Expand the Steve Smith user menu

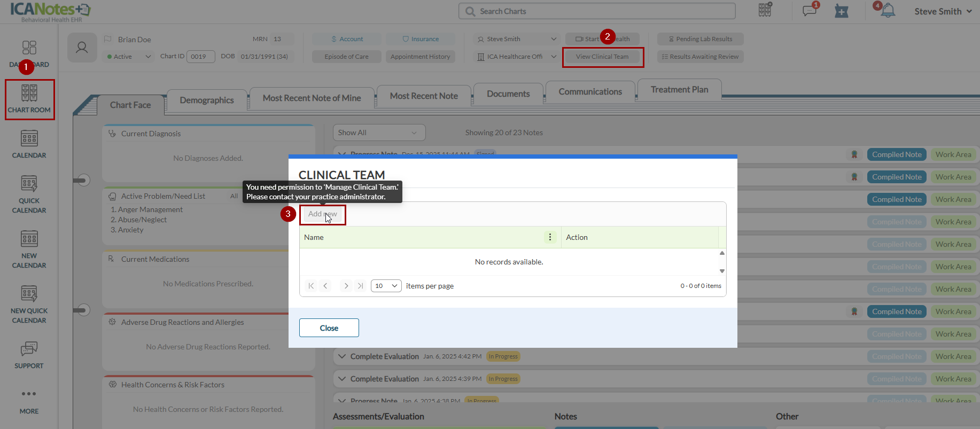click(943, 11)
